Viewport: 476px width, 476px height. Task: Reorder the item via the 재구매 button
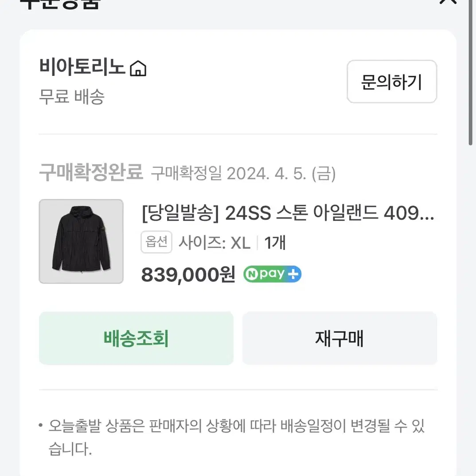pyautogui.click(x=339, y=338)
